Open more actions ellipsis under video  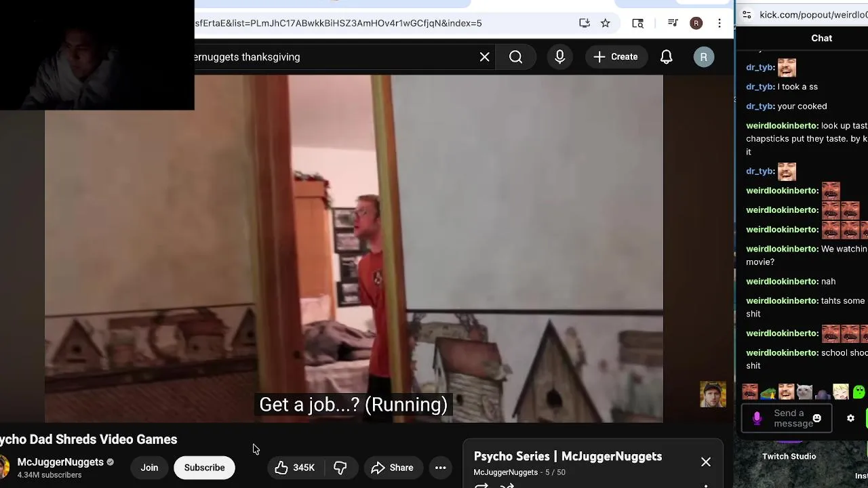pyautogui.click(x=440, y=468)
